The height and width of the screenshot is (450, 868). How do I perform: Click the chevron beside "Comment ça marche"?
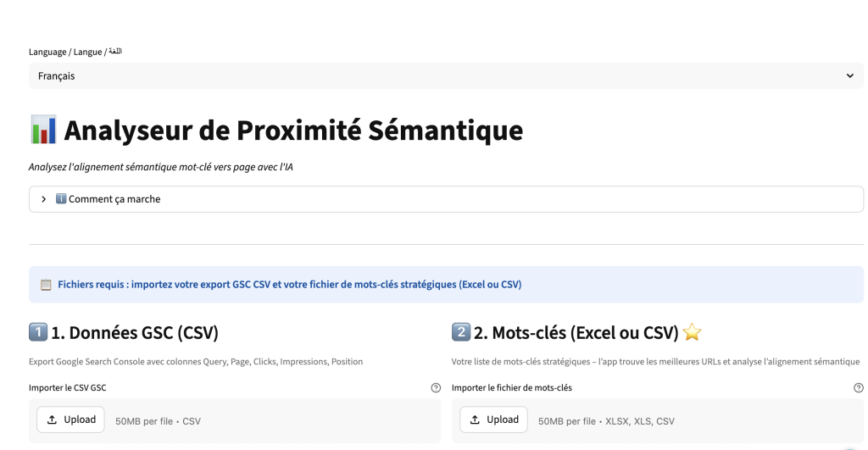43,199
